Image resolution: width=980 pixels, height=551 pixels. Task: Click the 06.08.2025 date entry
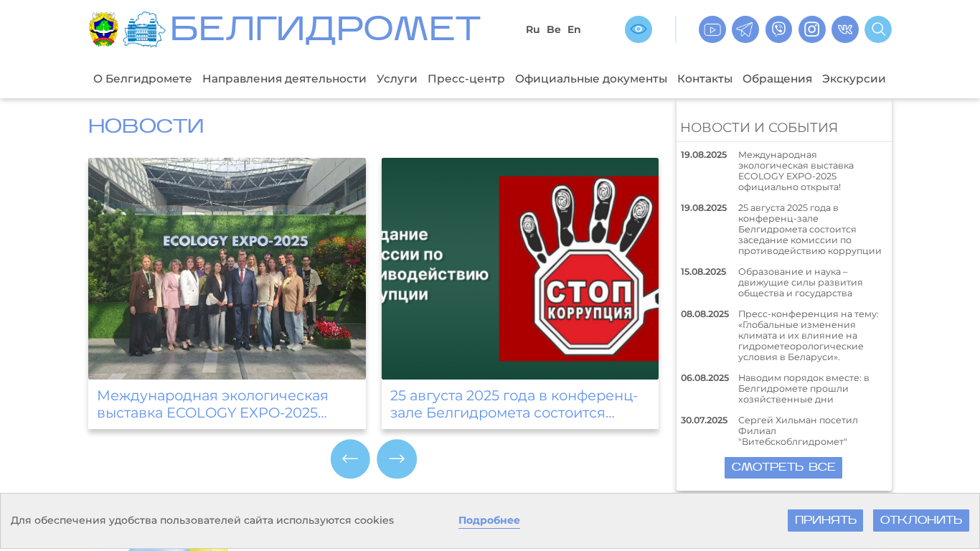705,378
